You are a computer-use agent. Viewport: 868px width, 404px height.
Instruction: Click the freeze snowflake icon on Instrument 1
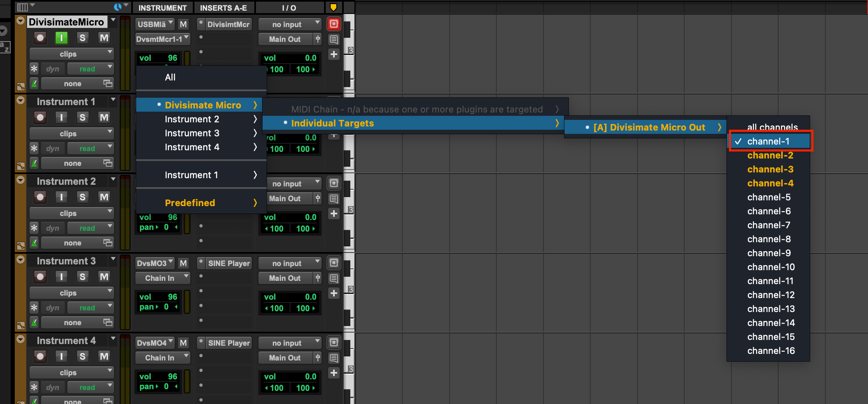point(34,149)
